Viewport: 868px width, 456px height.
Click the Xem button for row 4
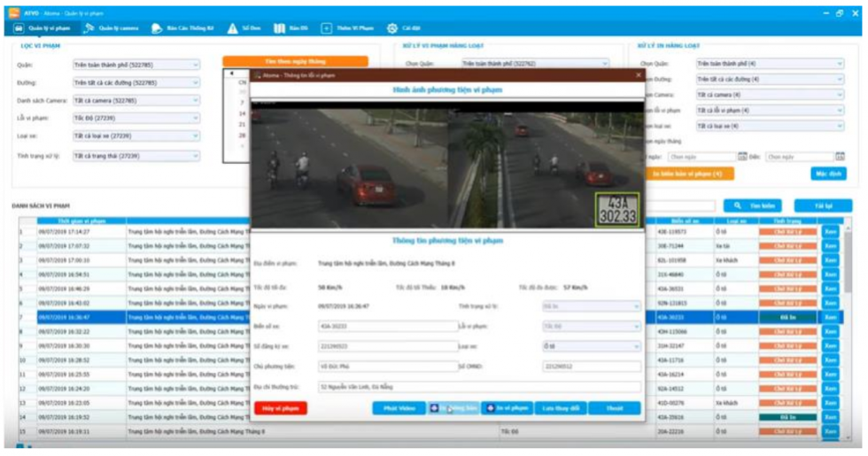pyautogui.click(x=830, y=274)
